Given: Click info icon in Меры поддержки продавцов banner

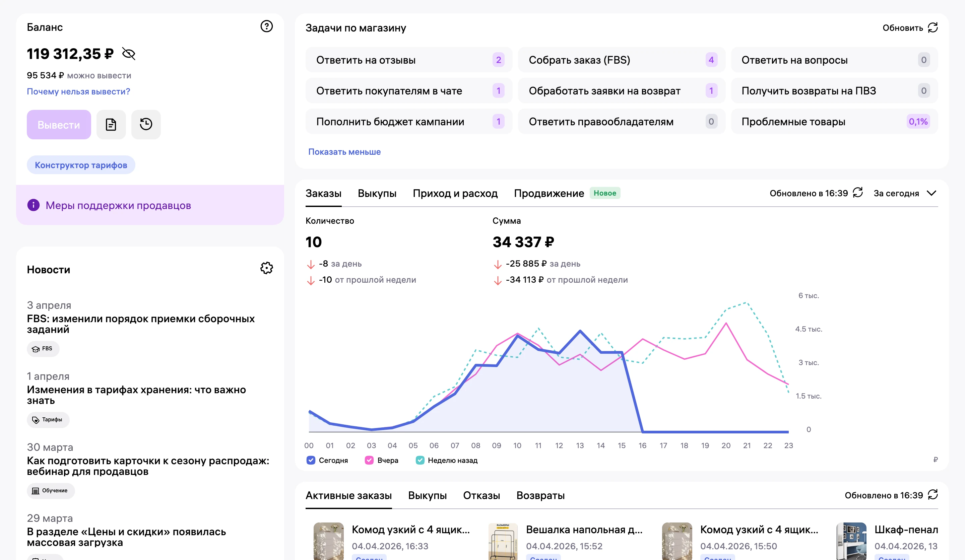Looking at the screenshot, I should [x=33, y=205].
